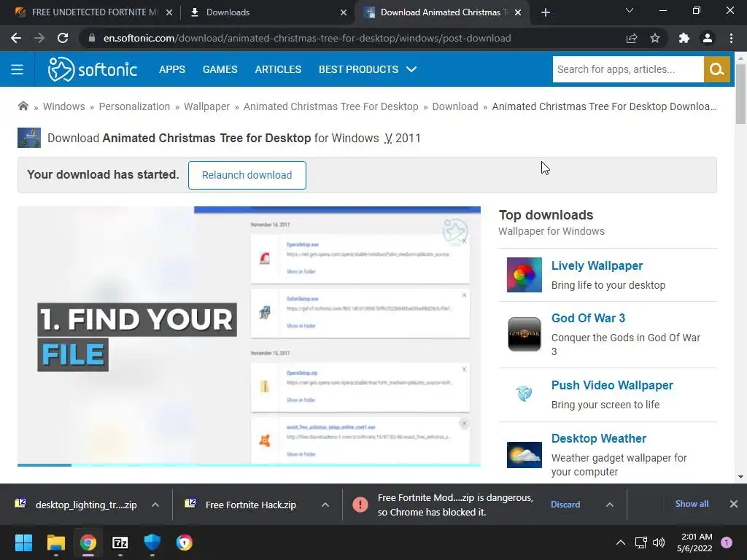Click the Push Video Wallpaper icon
Viewport: 747px width, 560px height.
[524, 394]
